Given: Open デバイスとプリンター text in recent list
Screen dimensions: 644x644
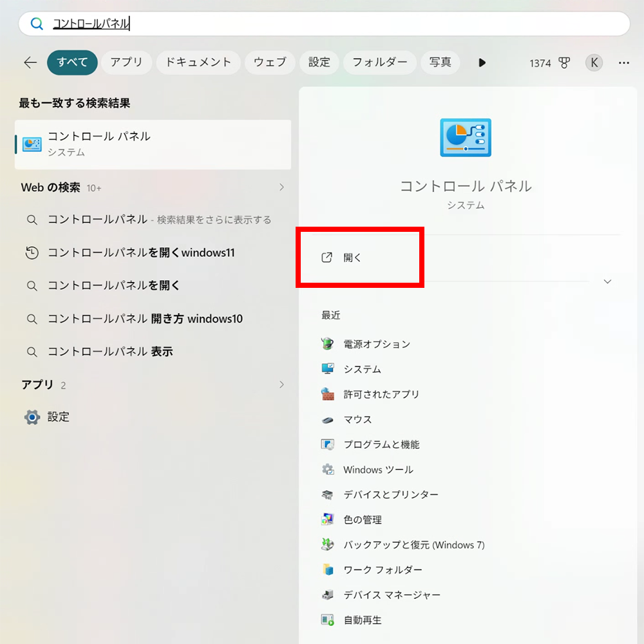Looking at the screenshot, I should [x=391, y=495].
